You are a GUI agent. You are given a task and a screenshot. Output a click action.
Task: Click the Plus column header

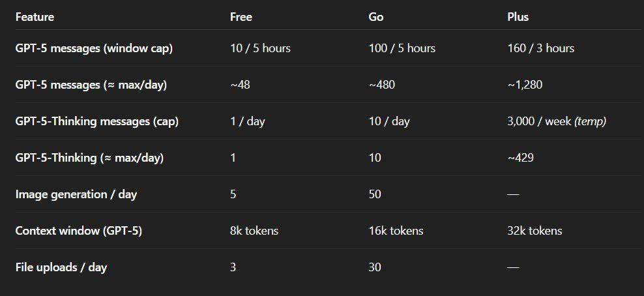(518, 17)
